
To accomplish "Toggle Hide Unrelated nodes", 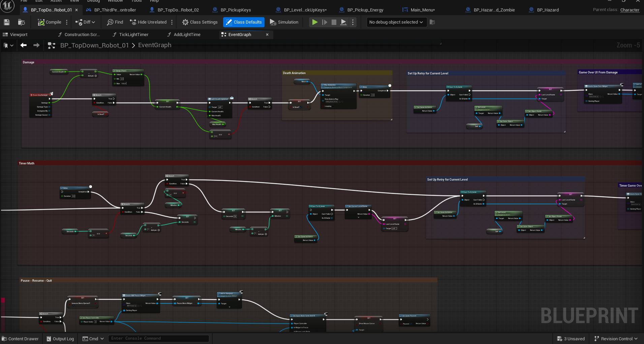I will click(x=148, y=22).
